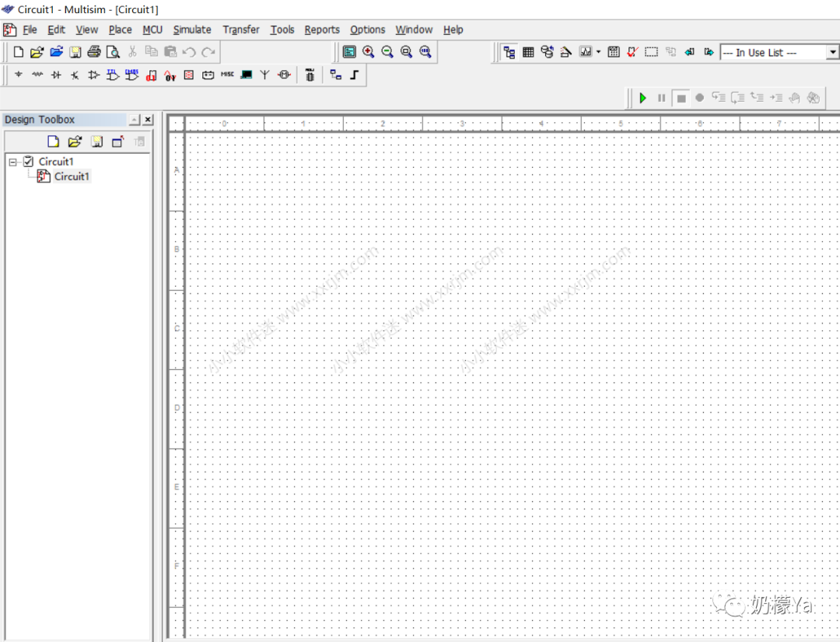Open the In Use List dropdown
The height and width of the screenshot is (642, 840).
click(832, 52)
